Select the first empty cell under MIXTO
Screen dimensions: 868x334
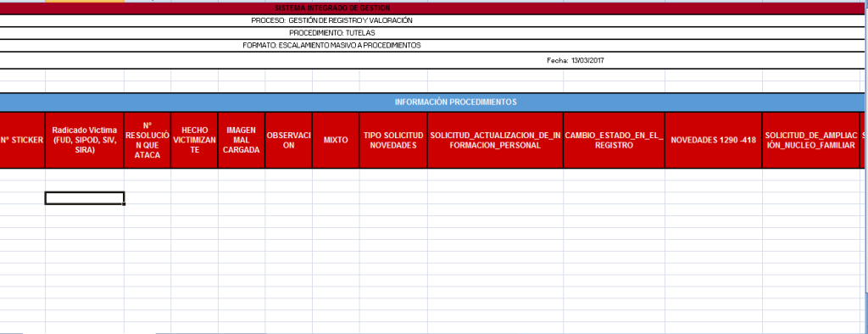[x=336, y=174]
